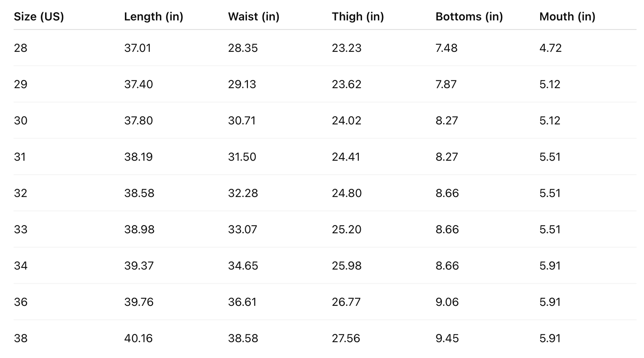The width and height of the screenshot is (644, 358).
Task: Select the 25.98 thigh measurement
Action: point(346,266)
